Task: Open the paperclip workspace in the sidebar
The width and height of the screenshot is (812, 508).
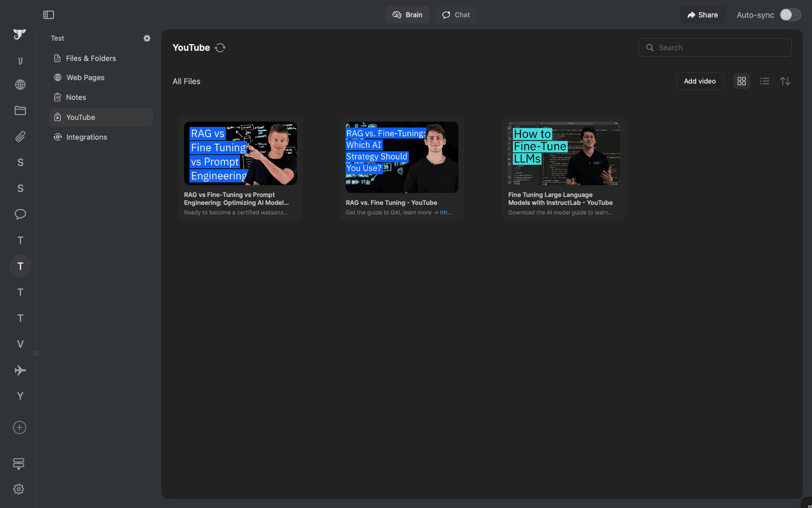Action: (x=19, y=137)
